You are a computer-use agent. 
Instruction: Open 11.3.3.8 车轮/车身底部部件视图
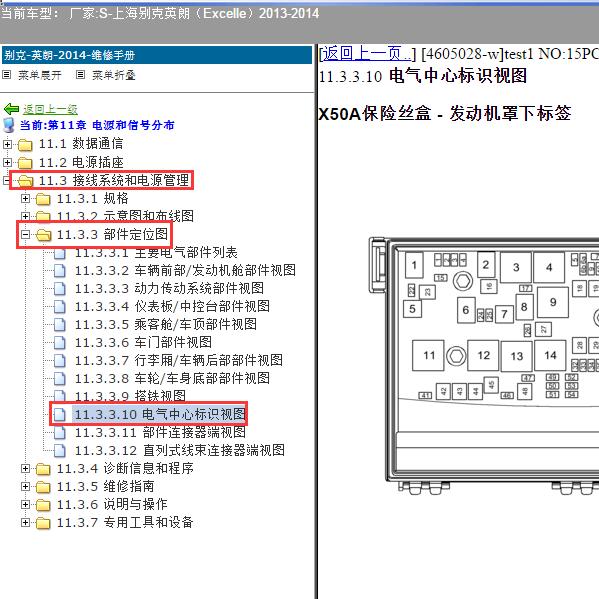172,379
